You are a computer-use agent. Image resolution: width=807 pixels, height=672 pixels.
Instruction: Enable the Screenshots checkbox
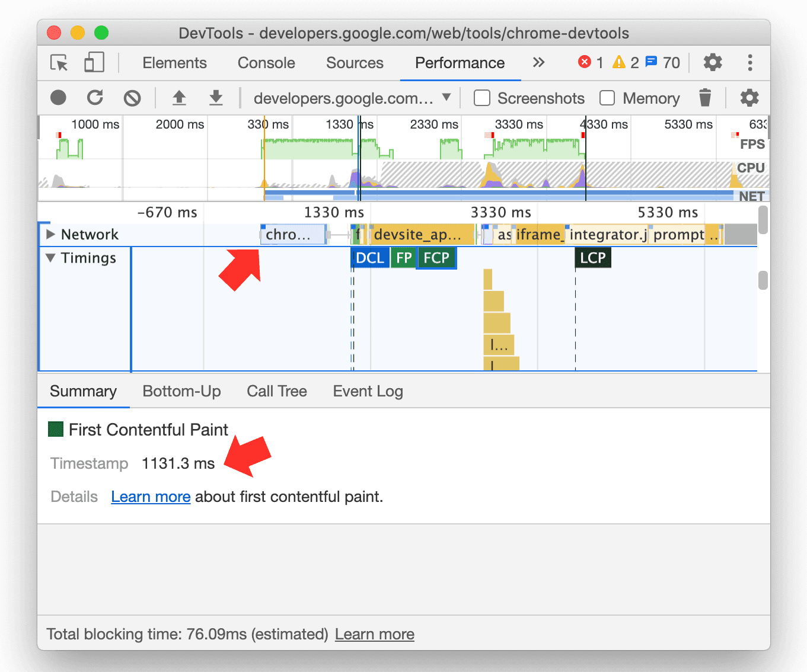pos(482,98)
